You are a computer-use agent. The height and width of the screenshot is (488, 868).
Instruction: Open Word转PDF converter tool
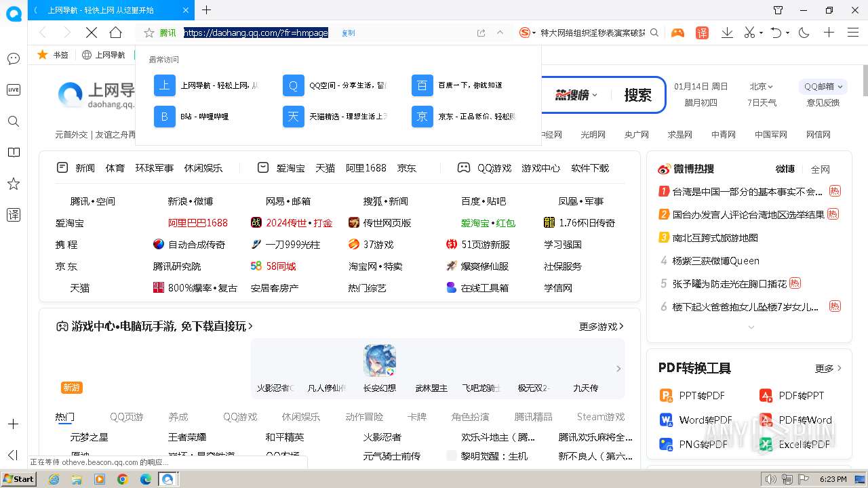[696, 420]
